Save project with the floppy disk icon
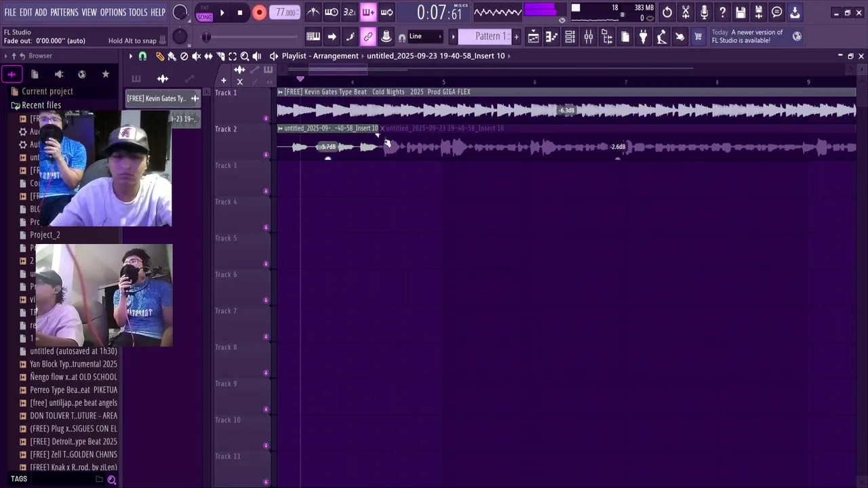This screenshot has width=868, height=488. [x=741, y=12]
